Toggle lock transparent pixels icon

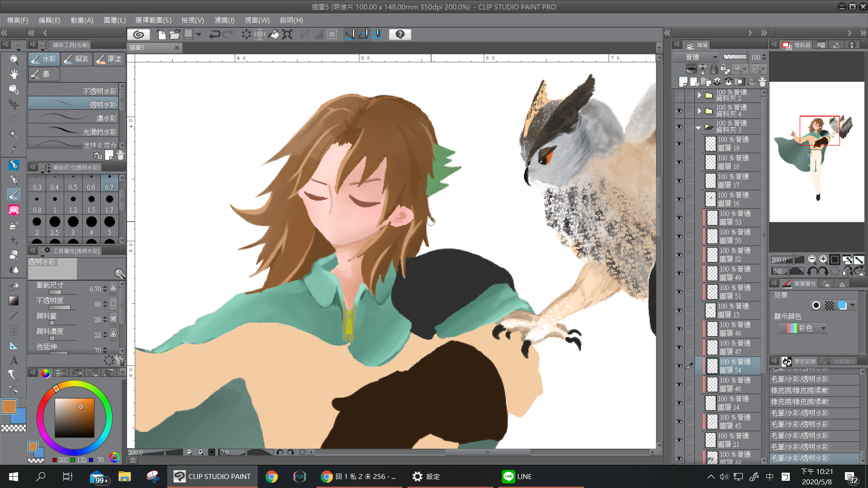[725, 69]
